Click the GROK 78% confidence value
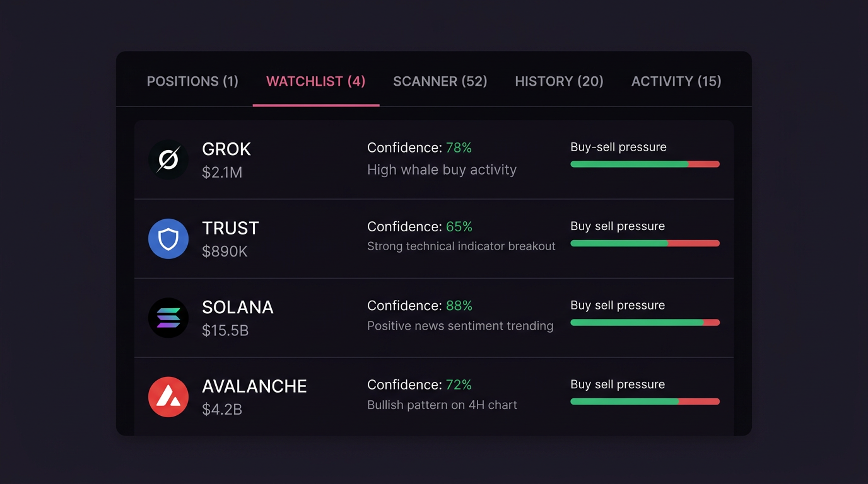The image size is (868, 484). tap(460, 147)
